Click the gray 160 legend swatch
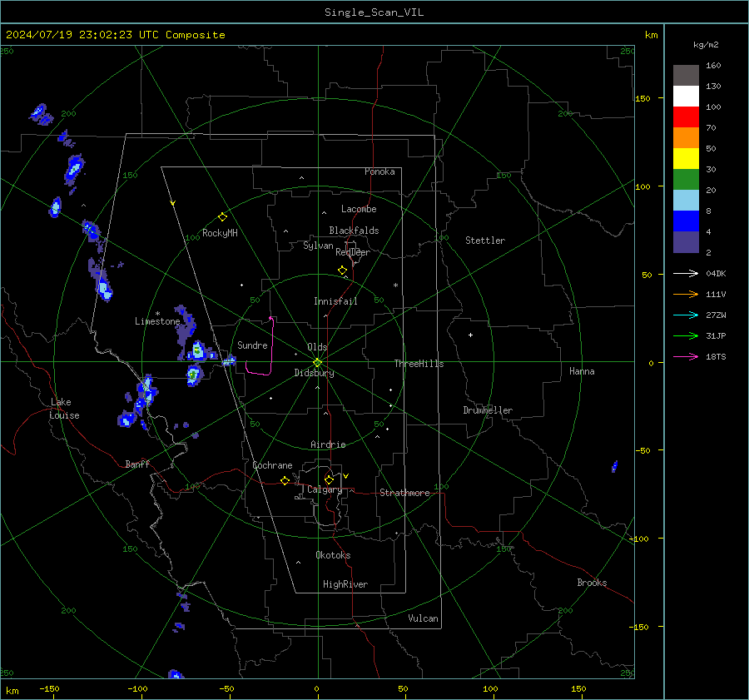749x700 pixels. (686, 76)
